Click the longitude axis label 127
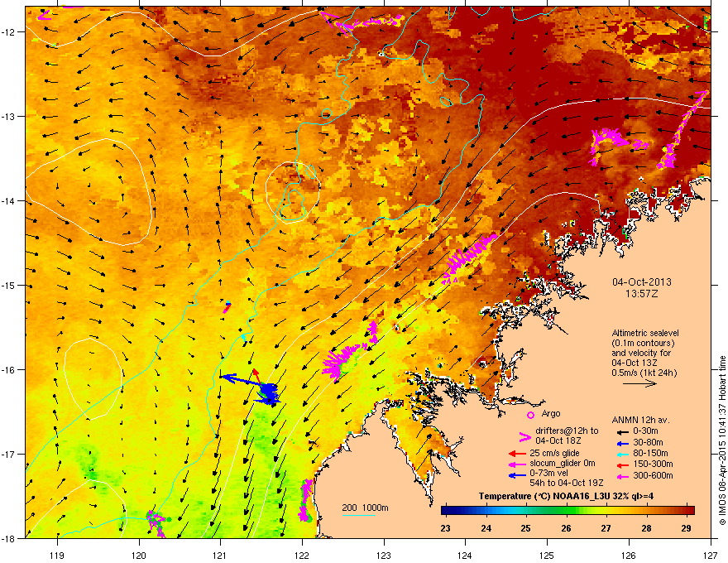 click(x=711, y=555)
